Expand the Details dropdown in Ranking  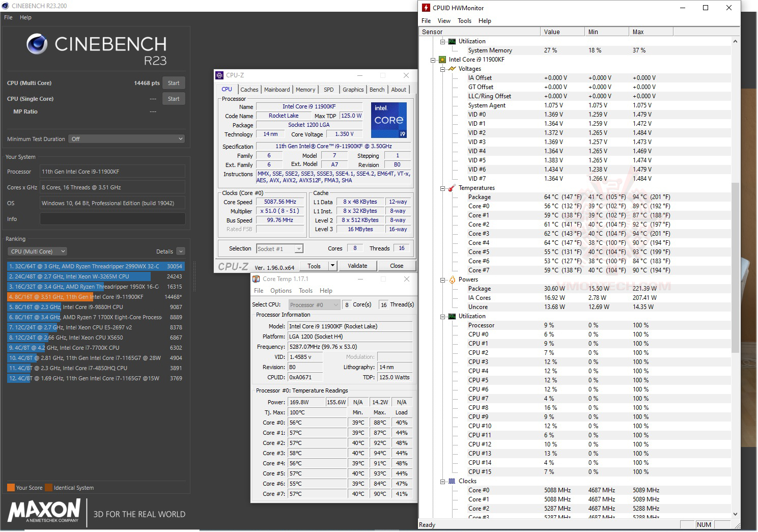[181, 251]
